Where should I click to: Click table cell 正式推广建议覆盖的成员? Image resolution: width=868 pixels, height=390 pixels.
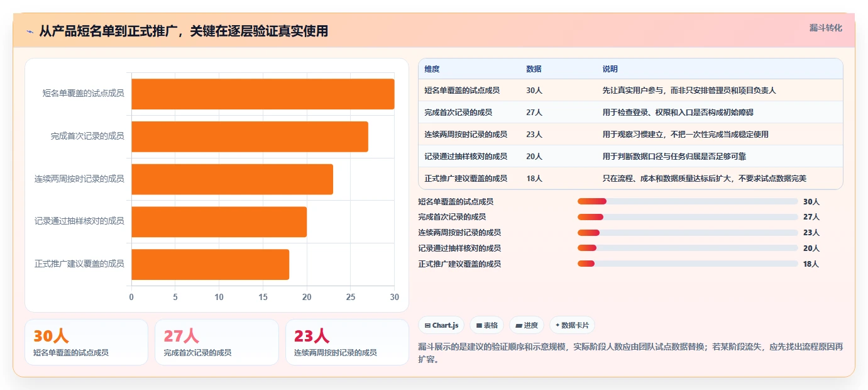pos(466,179)
